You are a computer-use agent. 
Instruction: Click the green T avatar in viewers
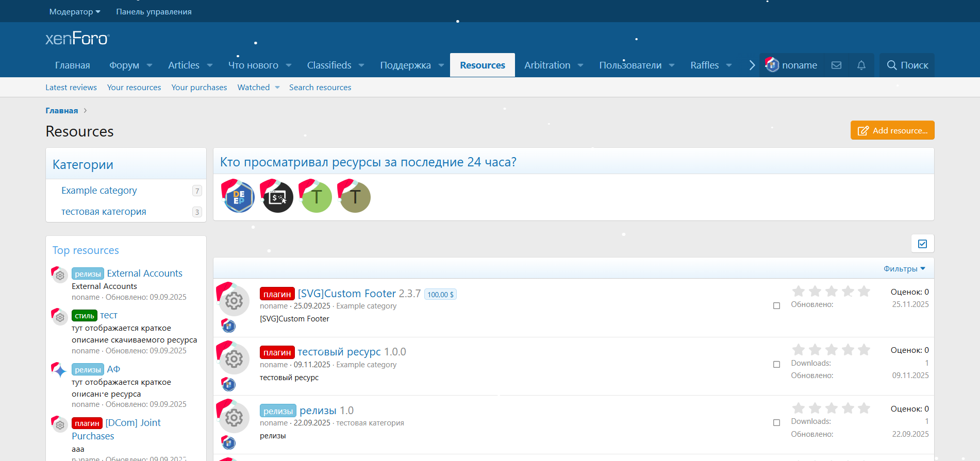pyautogui.click(x=316, y=197)
